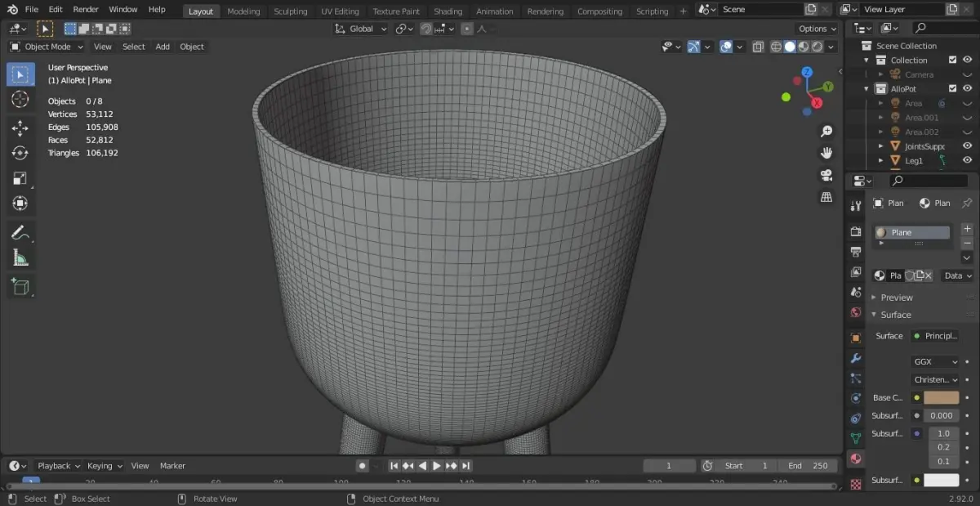Open the GGX distribution dropdown
The height and width of the screenshot is (506, 980).
tap(935, 361)
